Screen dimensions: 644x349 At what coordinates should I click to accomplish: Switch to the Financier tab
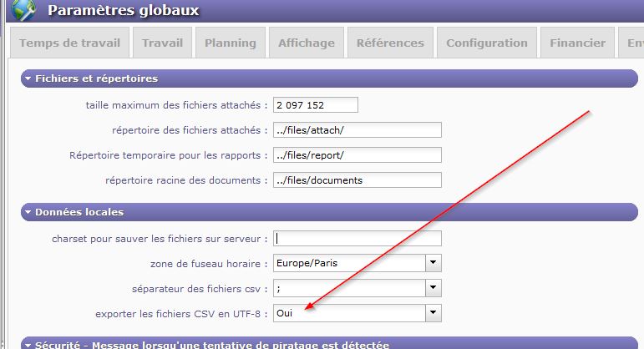[577, 43]
